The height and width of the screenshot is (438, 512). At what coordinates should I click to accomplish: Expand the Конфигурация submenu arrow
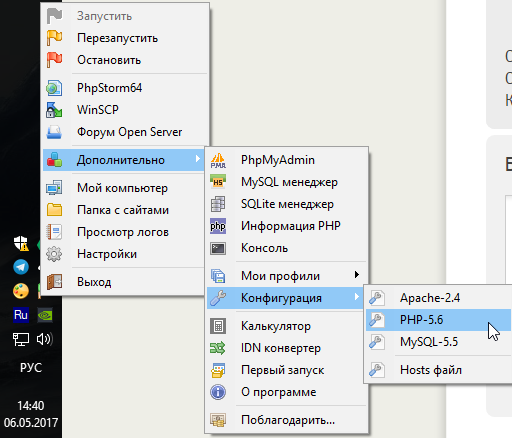[357, 297]
